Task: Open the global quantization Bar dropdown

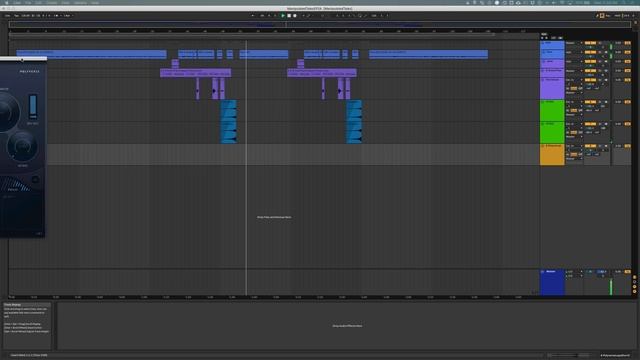Action: (68, 16)
